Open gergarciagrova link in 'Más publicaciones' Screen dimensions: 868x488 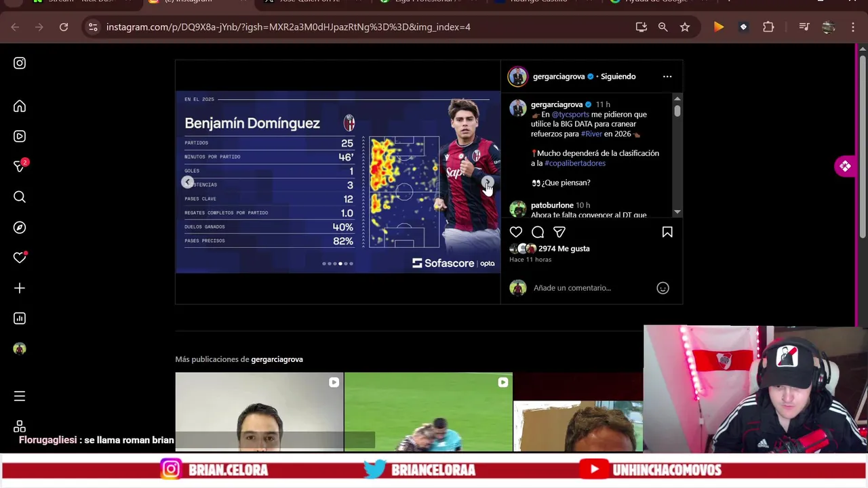point(277,359)
